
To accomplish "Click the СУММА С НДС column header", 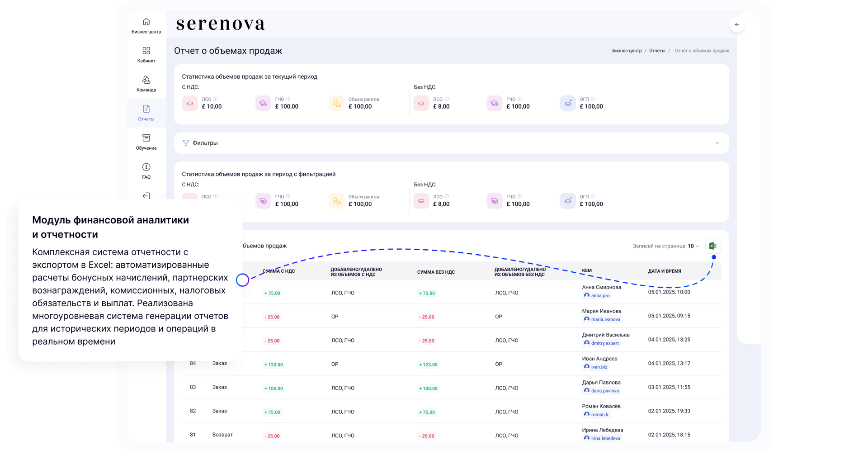I will (278, 271).
